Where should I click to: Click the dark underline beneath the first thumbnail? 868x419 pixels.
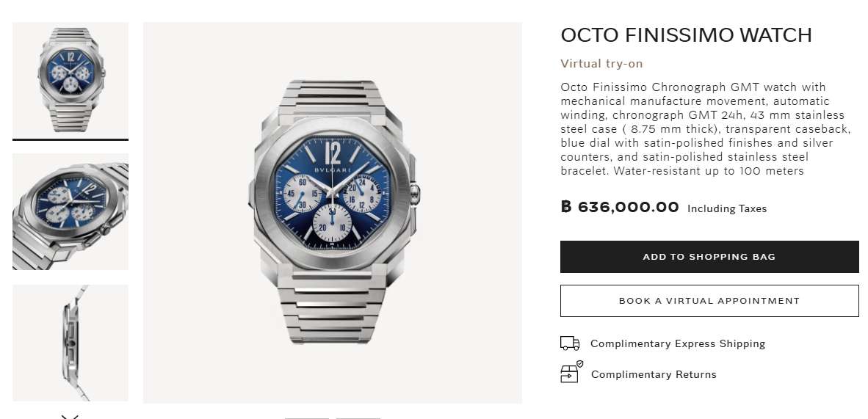point(70,139)
